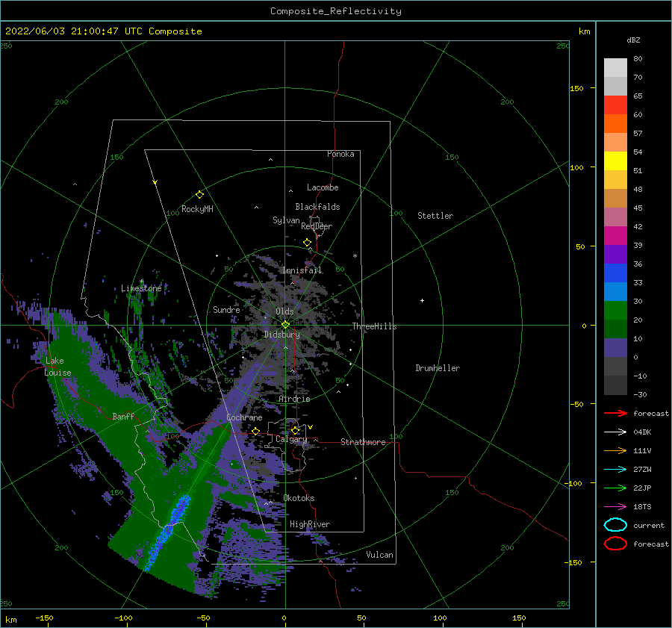Click the Airdrie city label
672x628 pixels.
tap(294, 399)
